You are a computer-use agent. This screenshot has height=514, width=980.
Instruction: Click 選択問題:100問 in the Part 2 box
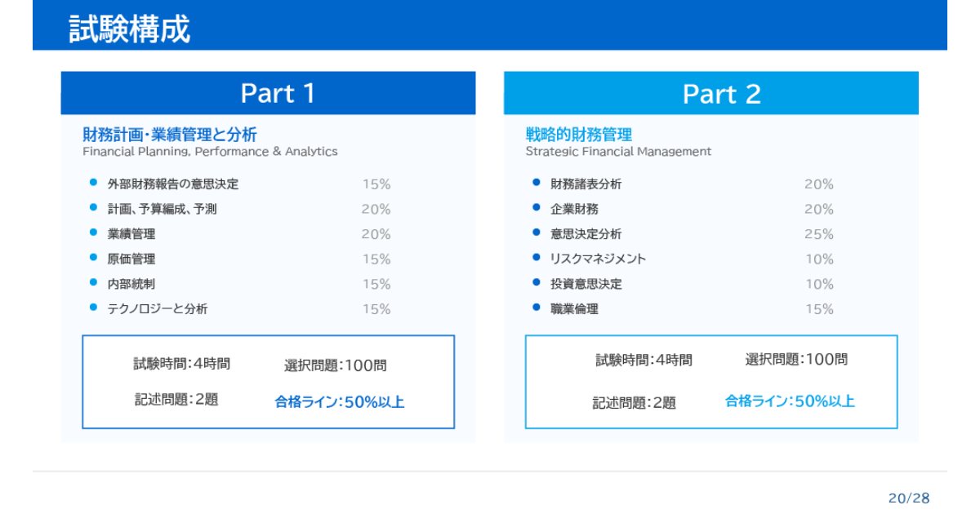click(796, 359)
